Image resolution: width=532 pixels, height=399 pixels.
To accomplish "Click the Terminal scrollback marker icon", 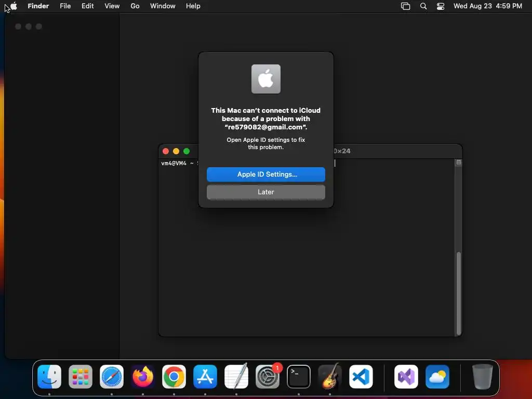I will (459, 163).
